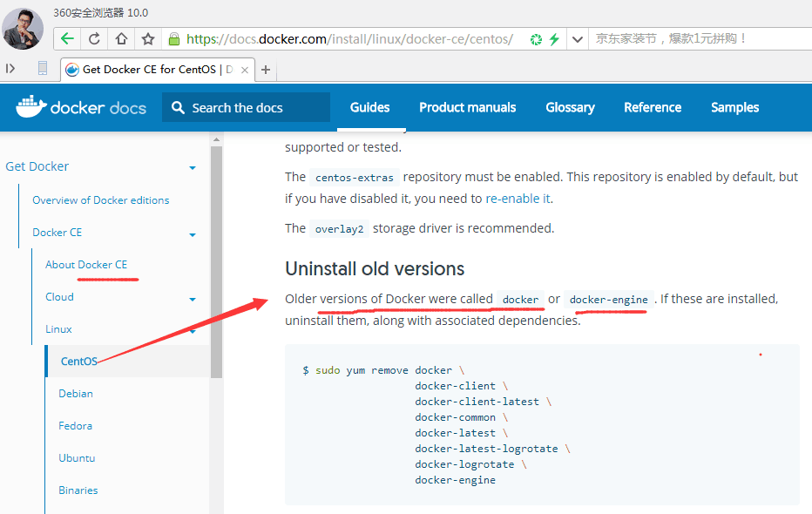
Task: Open address bar dropdown arrow
Action: pyautogui.click(x=578, y=39)
